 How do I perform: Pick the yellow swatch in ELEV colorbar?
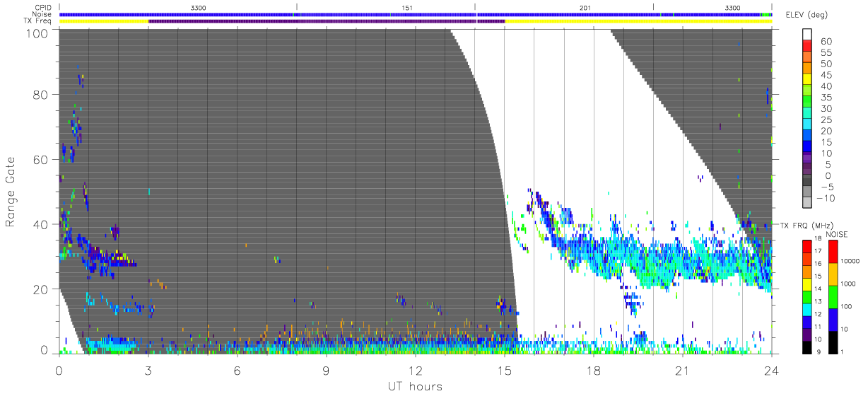807,79
